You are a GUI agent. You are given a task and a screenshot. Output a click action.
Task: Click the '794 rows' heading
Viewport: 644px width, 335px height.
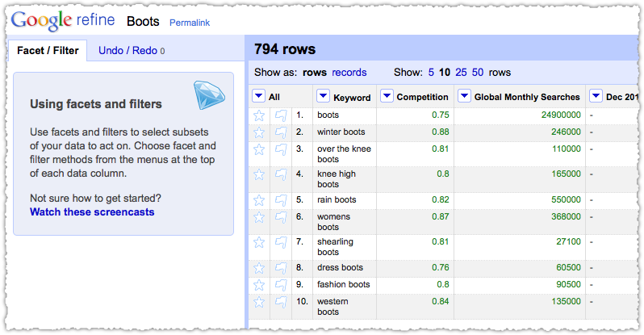point(285,49)
